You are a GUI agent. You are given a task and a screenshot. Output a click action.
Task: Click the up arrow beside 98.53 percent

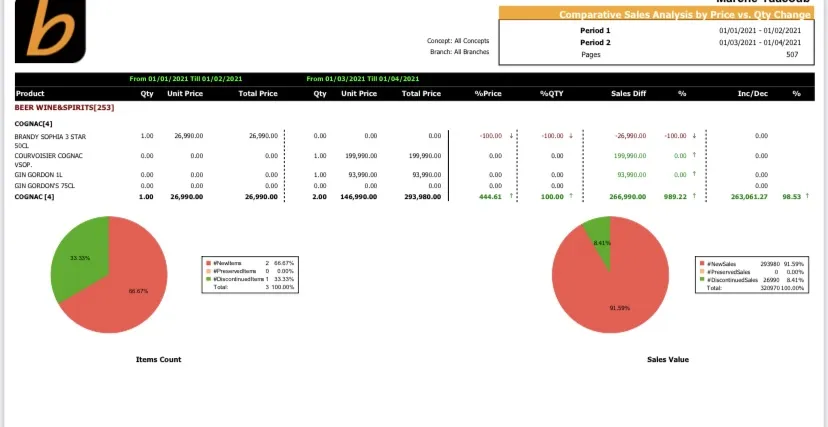click(x=807, y=196)
